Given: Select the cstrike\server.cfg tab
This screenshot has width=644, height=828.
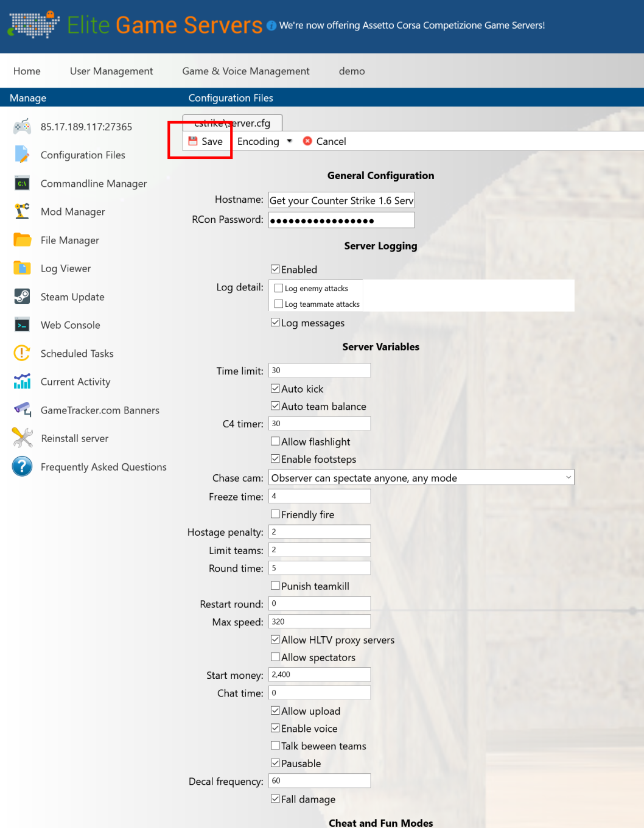Looking at the screenshot, I should [x=233, y=123].
